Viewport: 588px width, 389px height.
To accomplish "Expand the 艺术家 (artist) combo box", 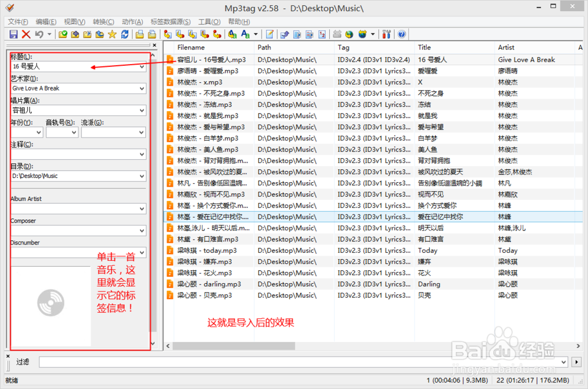I will [x=142, y=89].
